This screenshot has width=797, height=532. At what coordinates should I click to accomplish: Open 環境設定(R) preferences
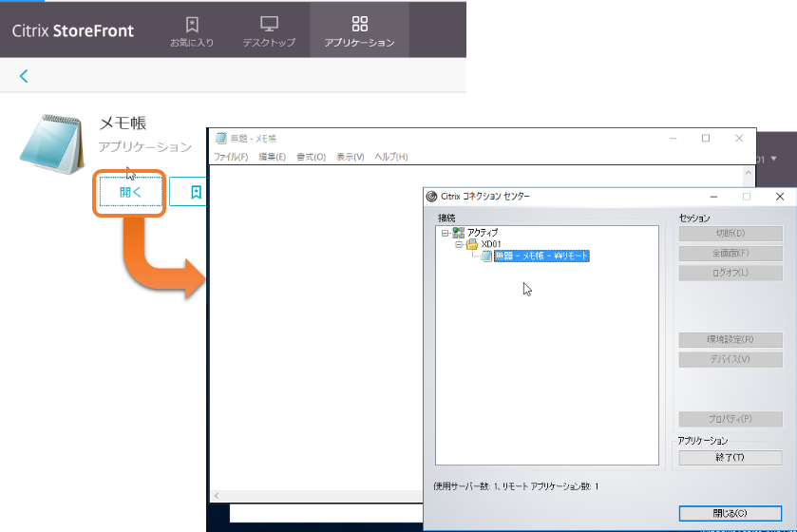pos(731,339)
